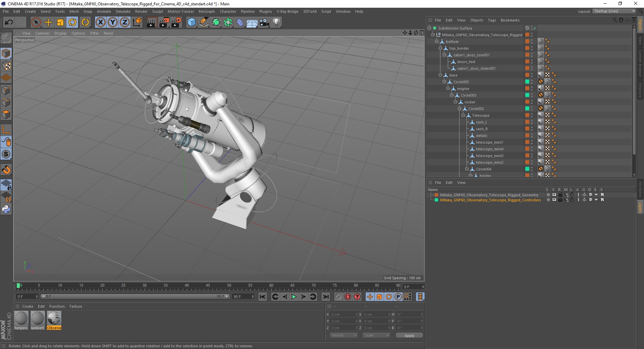Click the Python script icon

(x=6, y=209)
